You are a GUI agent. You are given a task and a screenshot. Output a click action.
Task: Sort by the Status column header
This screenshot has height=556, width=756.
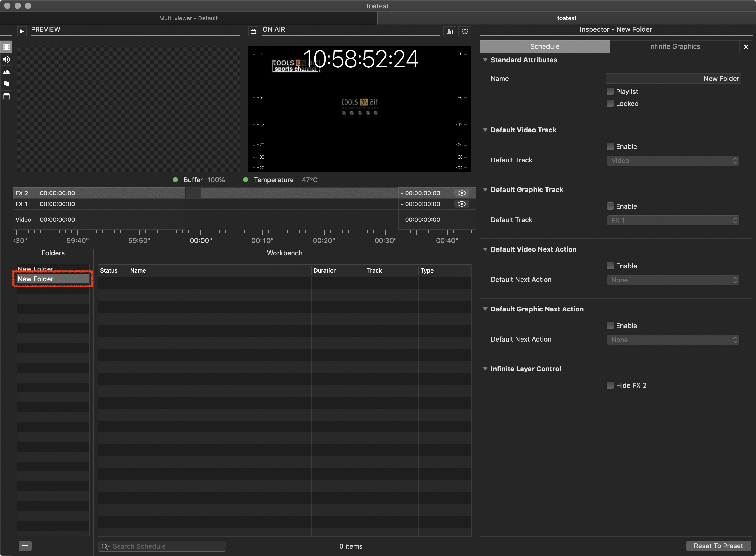coord(112,270)
